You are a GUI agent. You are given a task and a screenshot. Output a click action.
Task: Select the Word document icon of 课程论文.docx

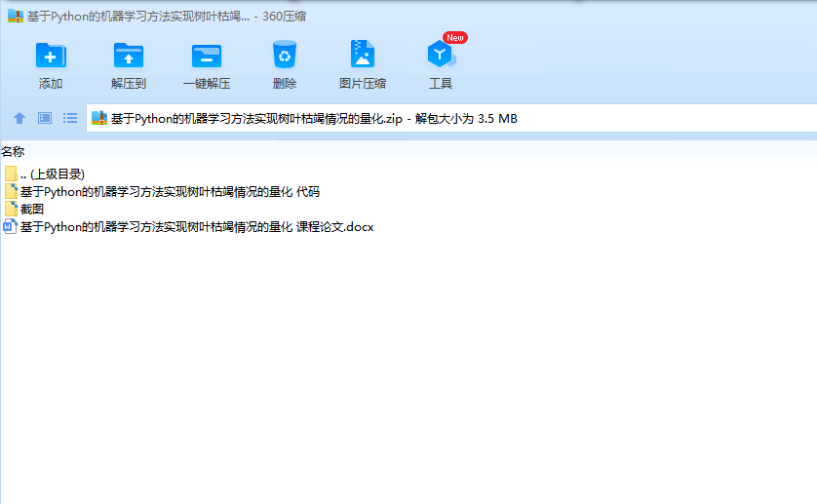click(x=11, y=227)
